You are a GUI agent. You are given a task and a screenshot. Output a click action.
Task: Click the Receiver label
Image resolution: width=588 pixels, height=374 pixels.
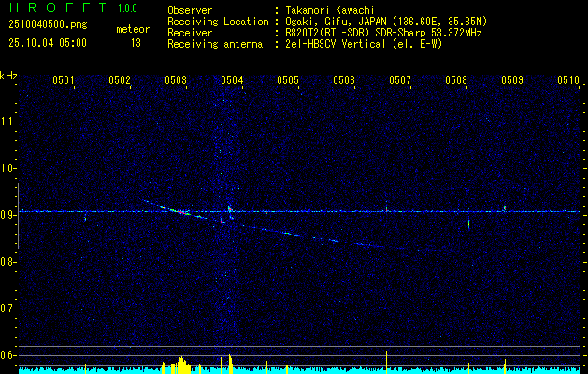tap(190, 33)
